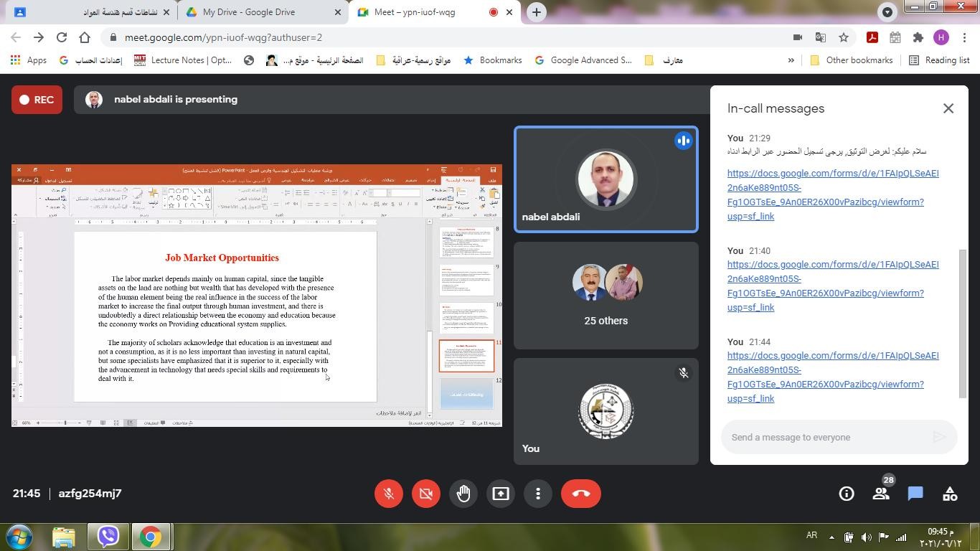Open the Apps bookmarks shortcut
Image resolution: width=980 pixels, height=551 pixels.
pos(29,60)
